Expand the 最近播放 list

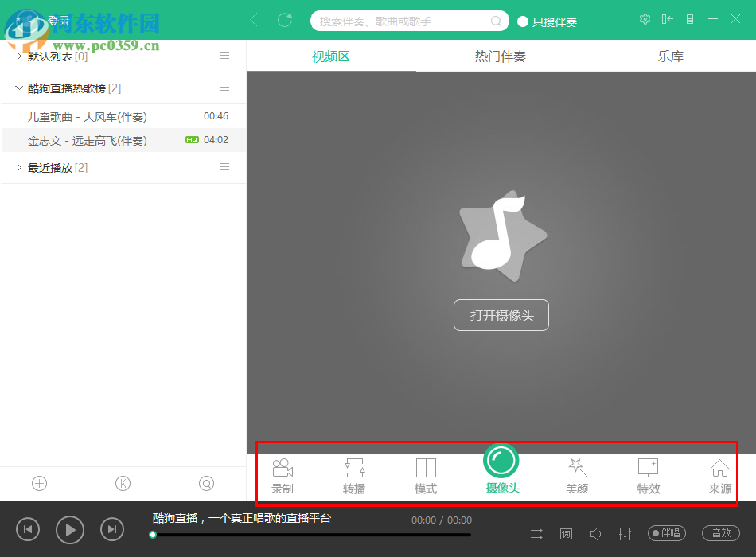pyautogui.click(x=19, y=167)
